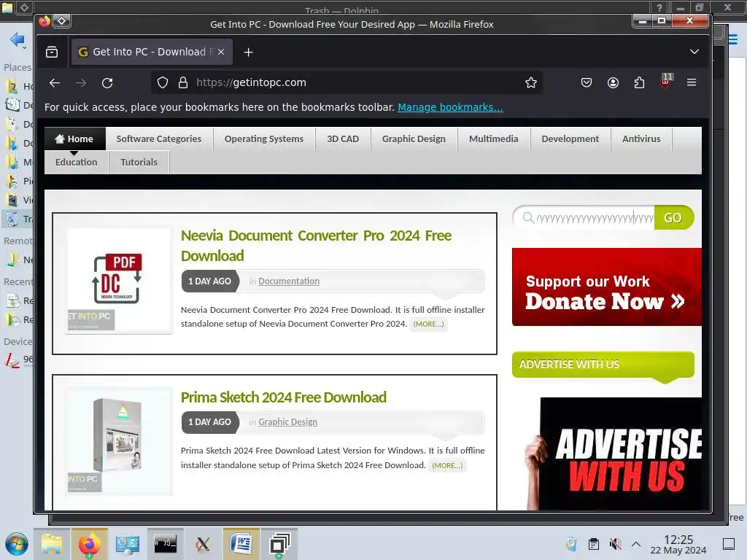Click the green GO search button
747x560 pixels.
click(673, 217)
